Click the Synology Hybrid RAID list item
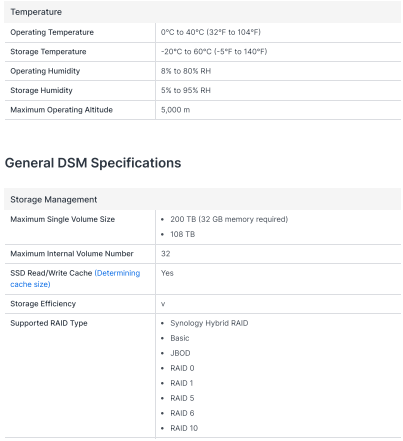Viewport: 403px width, 441px height. (x=209, y=323)
